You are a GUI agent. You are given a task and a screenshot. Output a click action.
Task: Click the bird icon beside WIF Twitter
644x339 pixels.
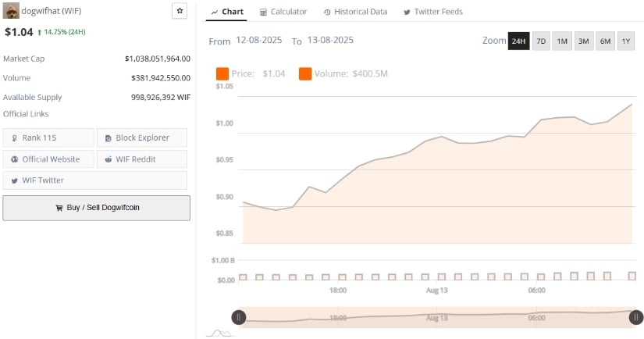(15, 180)
